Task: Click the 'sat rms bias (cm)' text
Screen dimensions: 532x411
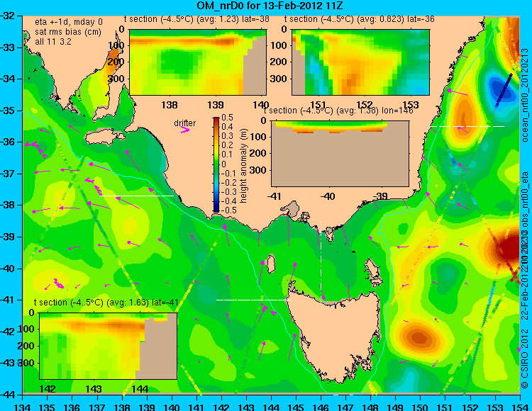Action: (68, 32)
